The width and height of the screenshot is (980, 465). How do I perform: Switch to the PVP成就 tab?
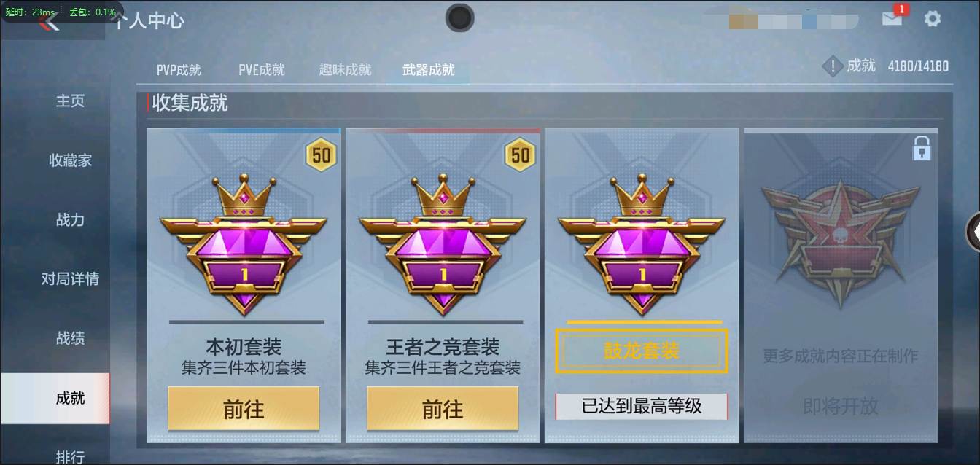click(x=179, y=70)
